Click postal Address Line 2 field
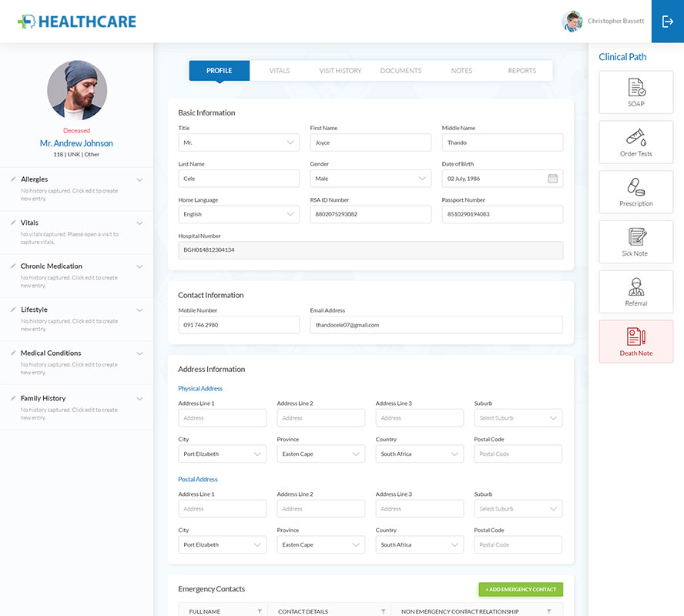Screen dimensions: 684x616 (320, 509)
